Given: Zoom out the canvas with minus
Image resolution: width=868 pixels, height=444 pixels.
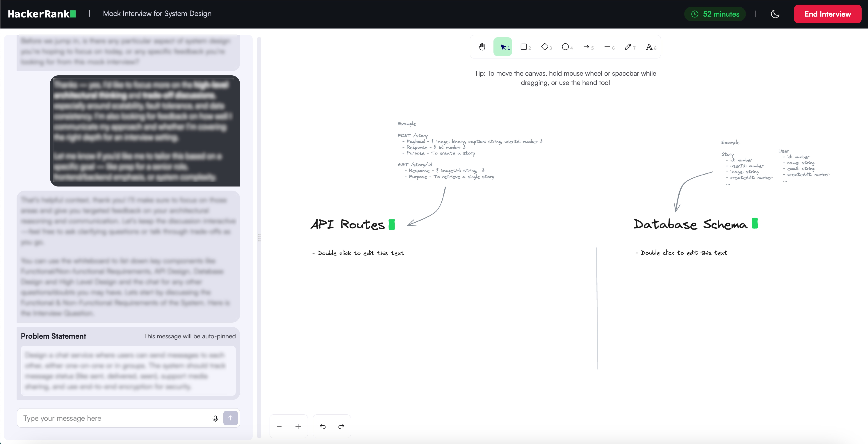Looking at the screenshot, I should click(x=279, y=426).
